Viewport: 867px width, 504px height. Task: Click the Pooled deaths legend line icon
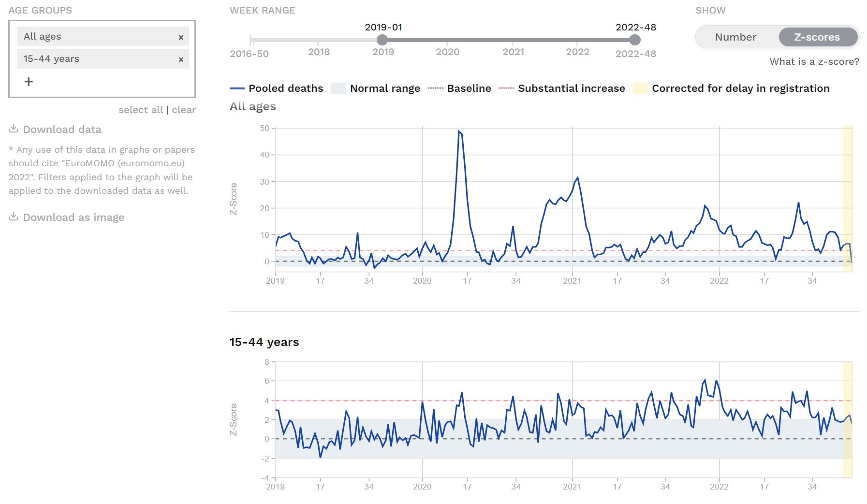[237, 88]
